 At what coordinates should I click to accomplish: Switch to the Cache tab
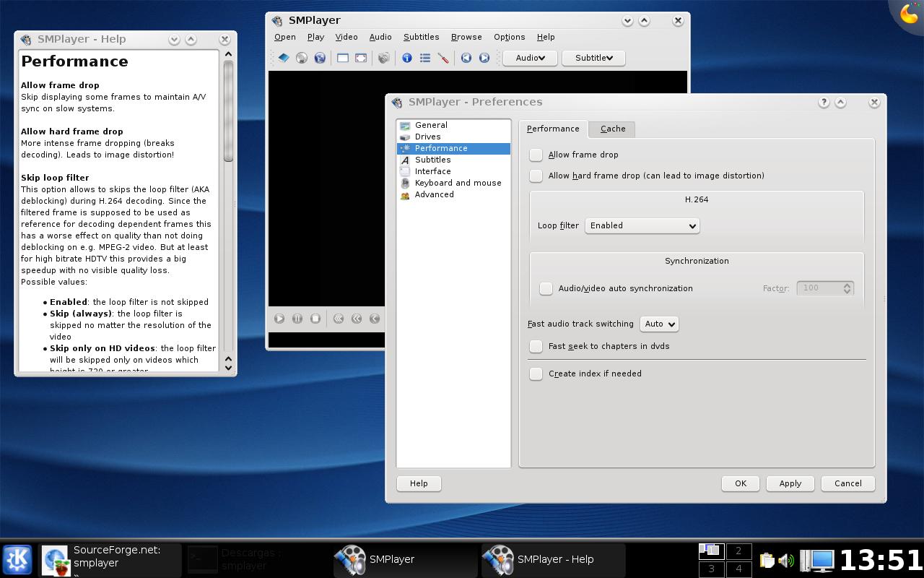(x=613, y=129)
